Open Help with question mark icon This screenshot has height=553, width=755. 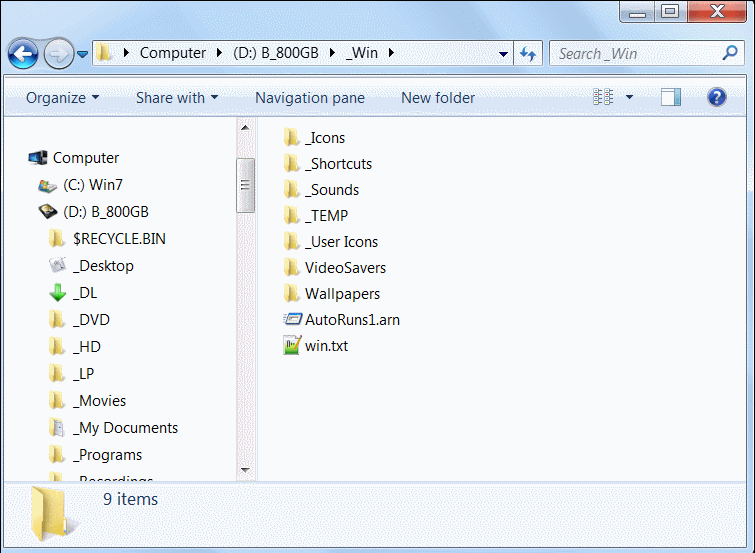(x=716, y=97)
